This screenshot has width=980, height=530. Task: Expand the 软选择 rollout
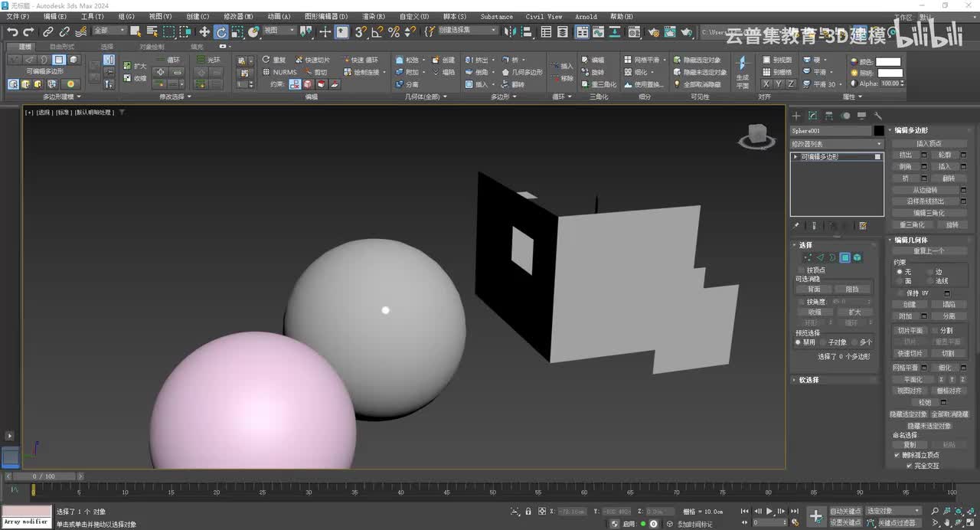coord(808,380)
